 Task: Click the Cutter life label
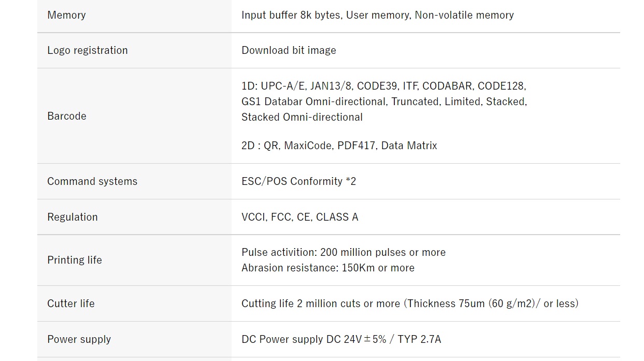(71, 304)
